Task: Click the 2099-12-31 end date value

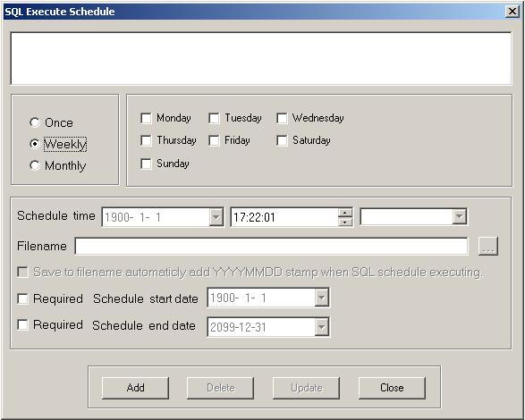Action: (238, 327)
